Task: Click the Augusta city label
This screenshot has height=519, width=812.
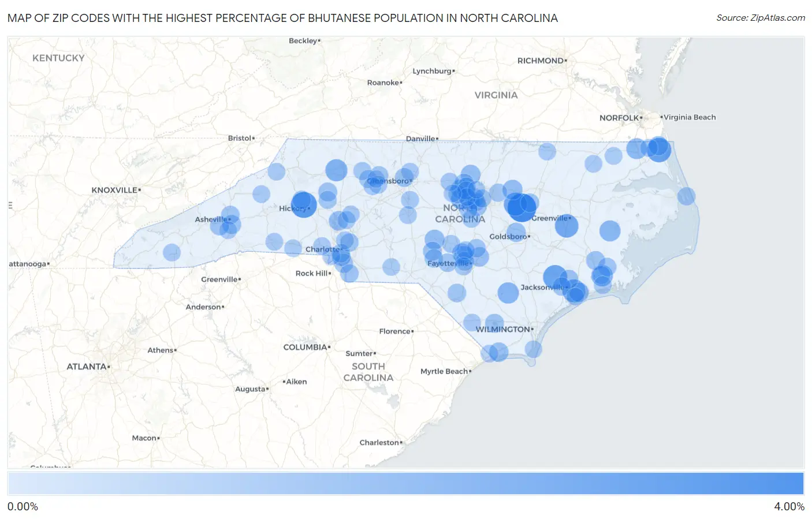Action: [x=250, y=389]
